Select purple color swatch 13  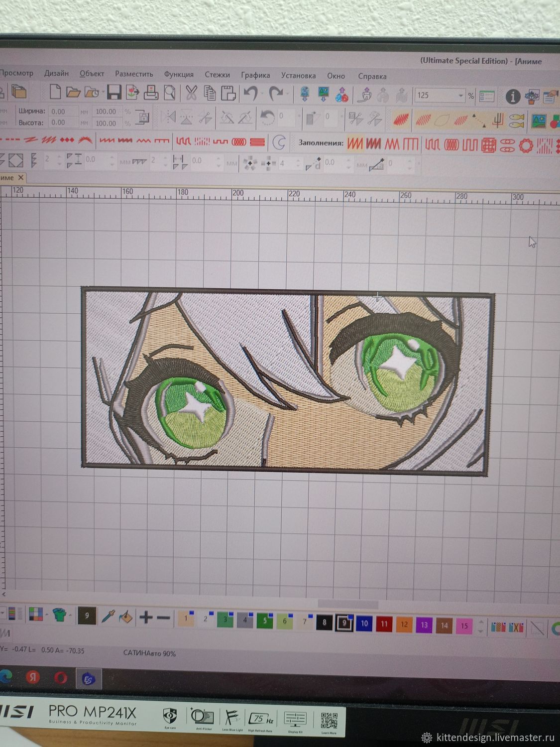click(x=424, y=625)
